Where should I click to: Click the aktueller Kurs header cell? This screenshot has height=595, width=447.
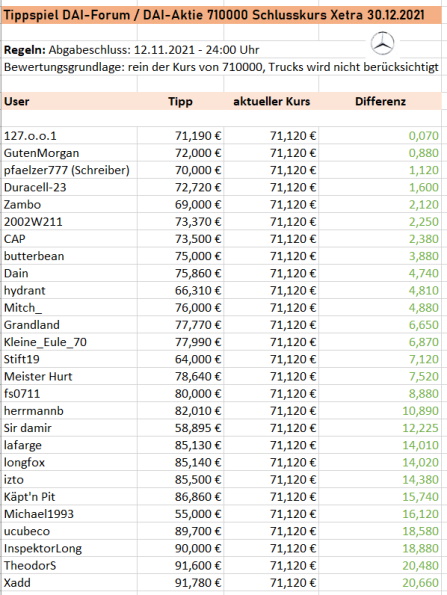coord(271,101)
